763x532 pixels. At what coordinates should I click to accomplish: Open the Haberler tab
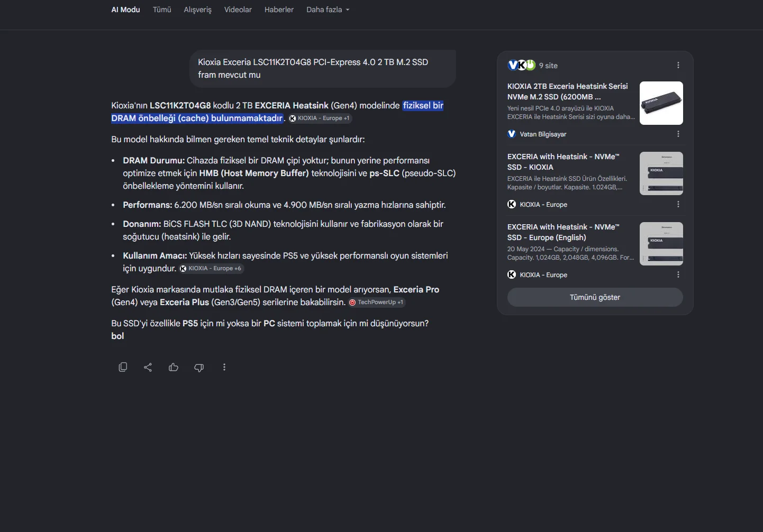click(x=279, y=10)
